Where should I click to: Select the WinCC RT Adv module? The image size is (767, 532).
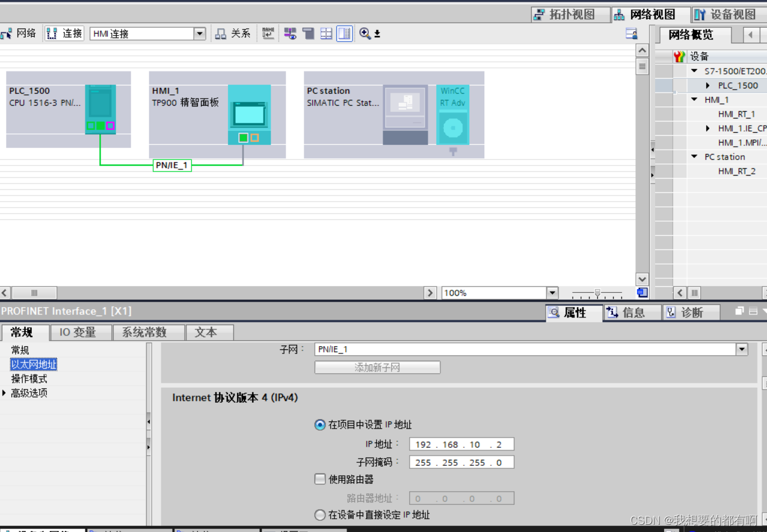(x=453, y=115)
